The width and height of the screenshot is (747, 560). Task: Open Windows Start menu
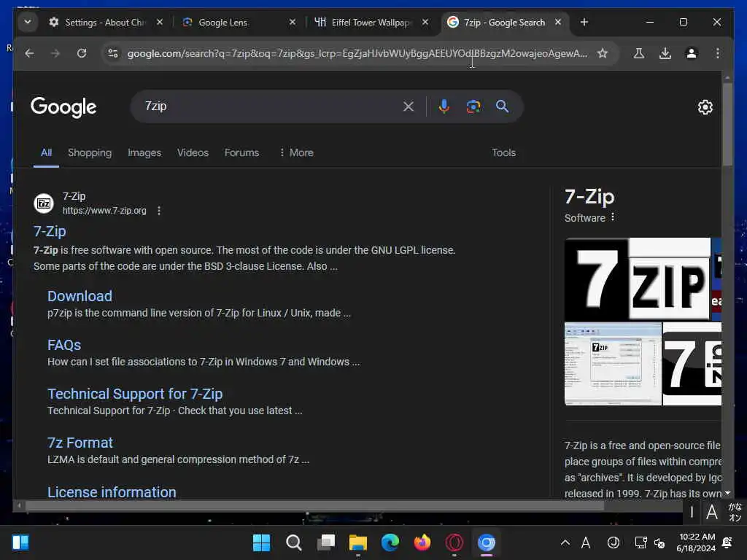(x=261, y=542)
